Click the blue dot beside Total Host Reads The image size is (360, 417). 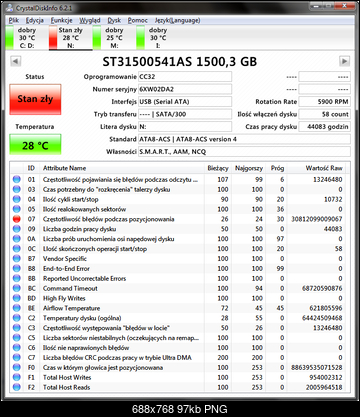coord(16,387)
